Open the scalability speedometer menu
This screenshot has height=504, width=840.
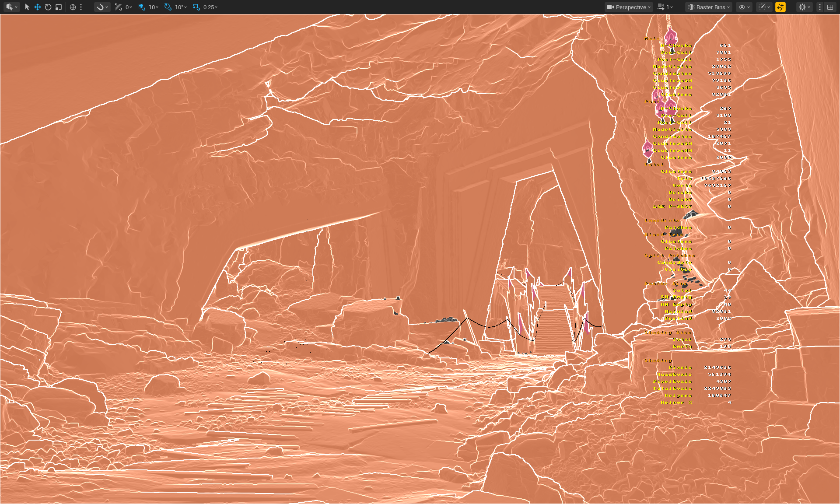point(764,7)
